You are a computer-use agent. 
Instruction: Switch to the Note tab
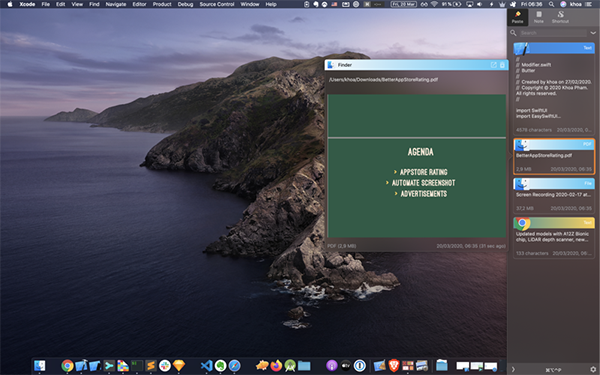tap(538, 17)
